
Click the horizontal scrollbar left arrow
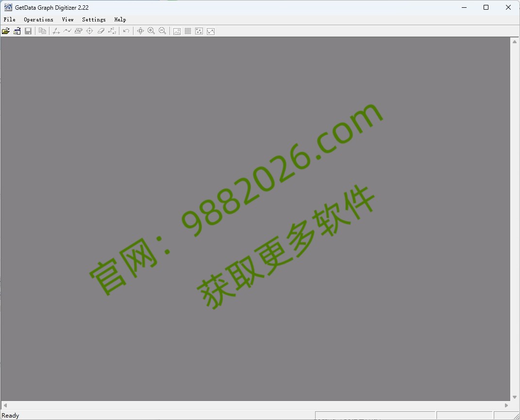click(x=5, y=405)
